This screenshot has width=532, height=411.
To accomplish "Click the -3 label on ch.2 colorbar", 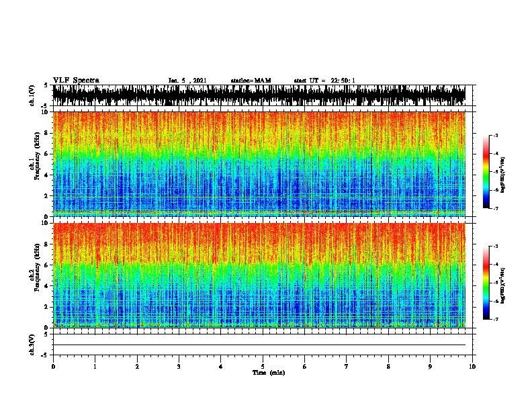I will click(x=496, y=246).
